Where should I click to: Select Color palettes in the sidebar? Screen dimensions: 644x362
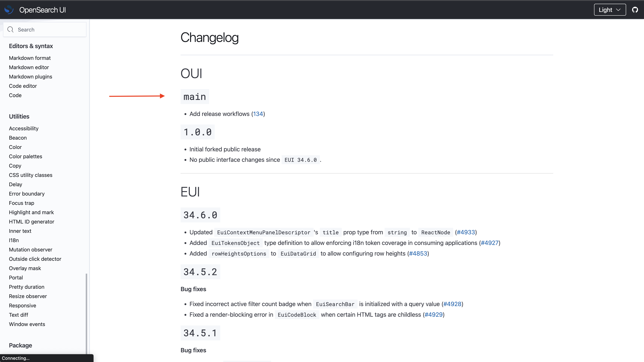pos(25,156)
